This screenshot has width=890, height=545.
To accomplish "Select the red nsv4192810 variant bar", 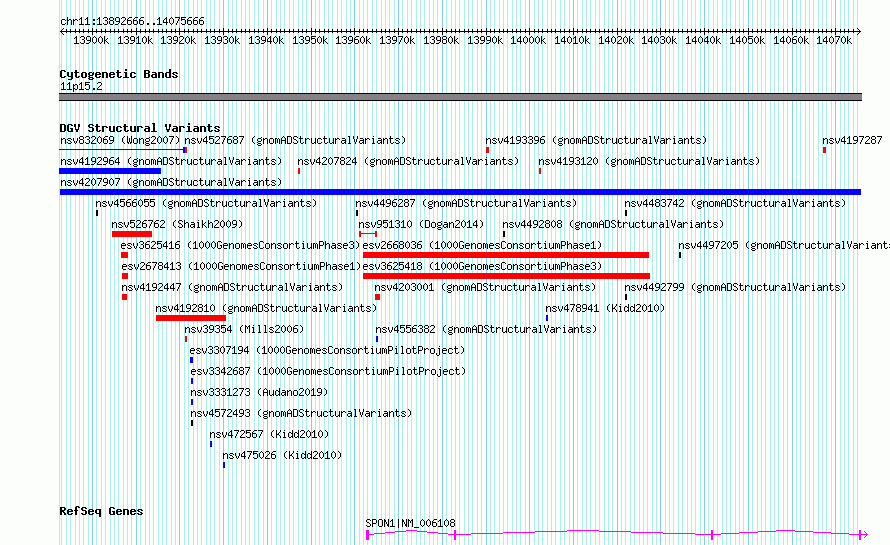I will coord(191,318).
